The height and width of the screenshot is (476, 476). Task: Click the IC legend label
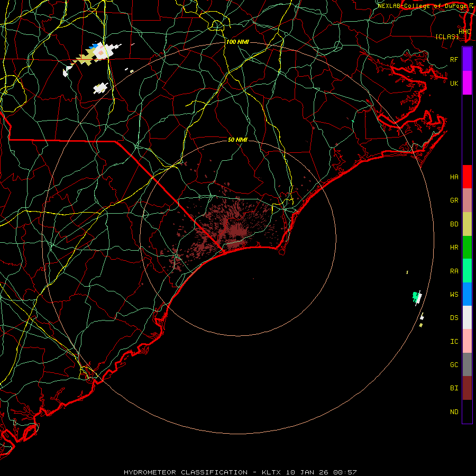[454, 342]
